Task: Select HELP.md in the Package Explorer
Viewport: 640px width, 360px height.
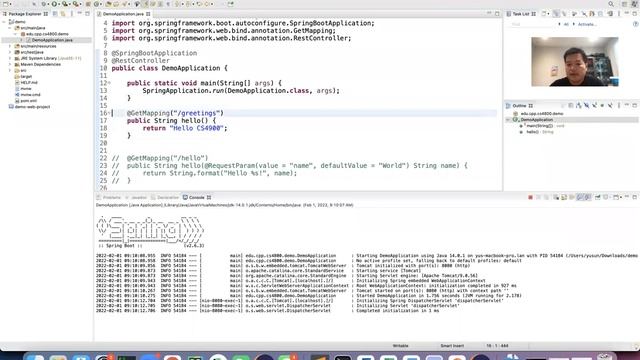Action: click(29, 82)
